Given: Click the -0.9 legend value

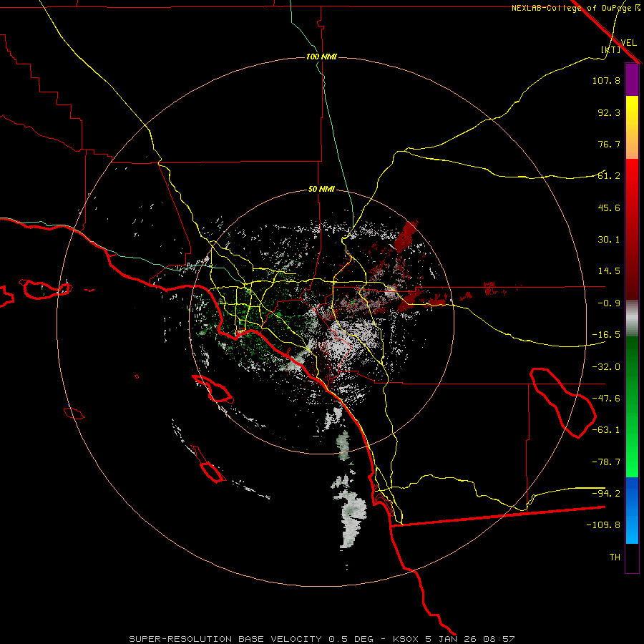Looking at the screenshot, I should [x=609, y=303].
